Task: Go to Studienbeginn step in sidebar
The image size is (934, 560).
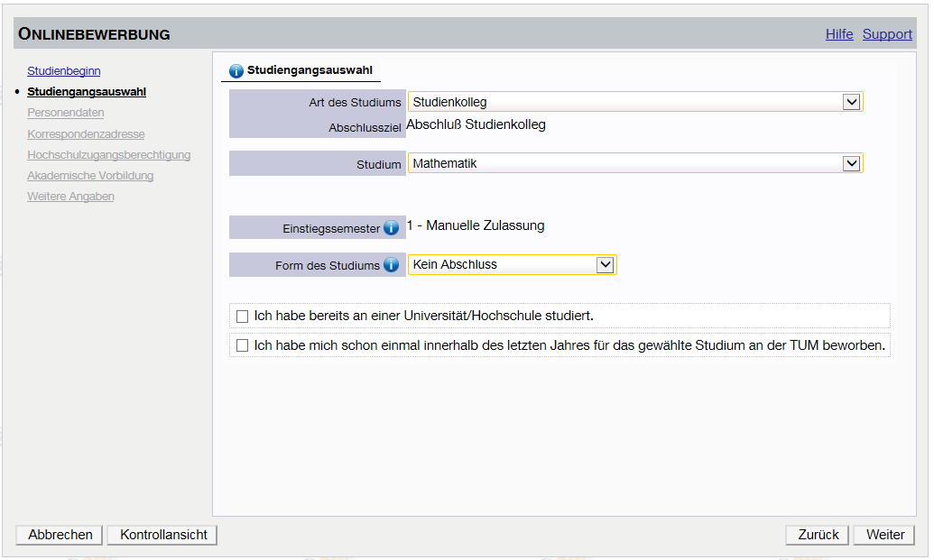Action: (x=63, y=70)
